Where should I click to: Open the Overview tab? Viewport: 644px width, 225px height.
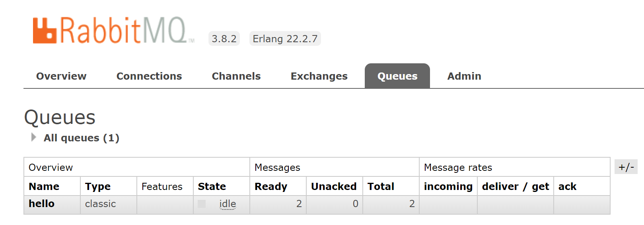pos(61,76)
